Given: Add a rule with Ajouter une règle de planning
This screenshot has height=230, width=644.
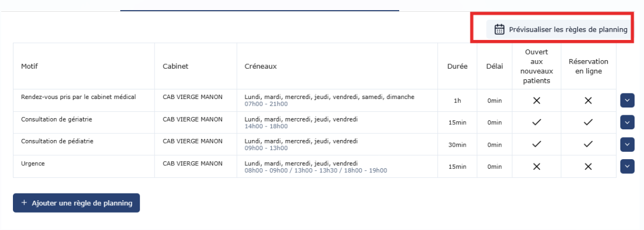Looking at the screenshot, I should tap(76, 203).
